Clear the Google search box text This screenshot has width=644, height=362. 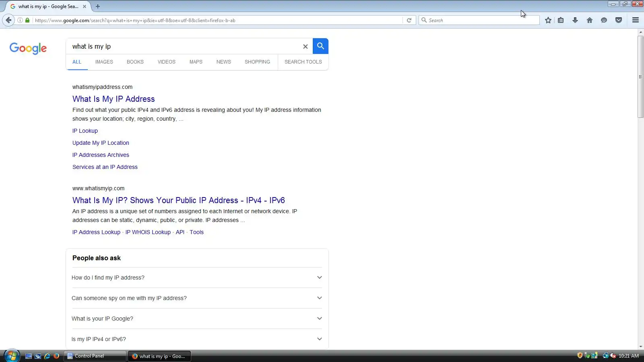point(305,47)
